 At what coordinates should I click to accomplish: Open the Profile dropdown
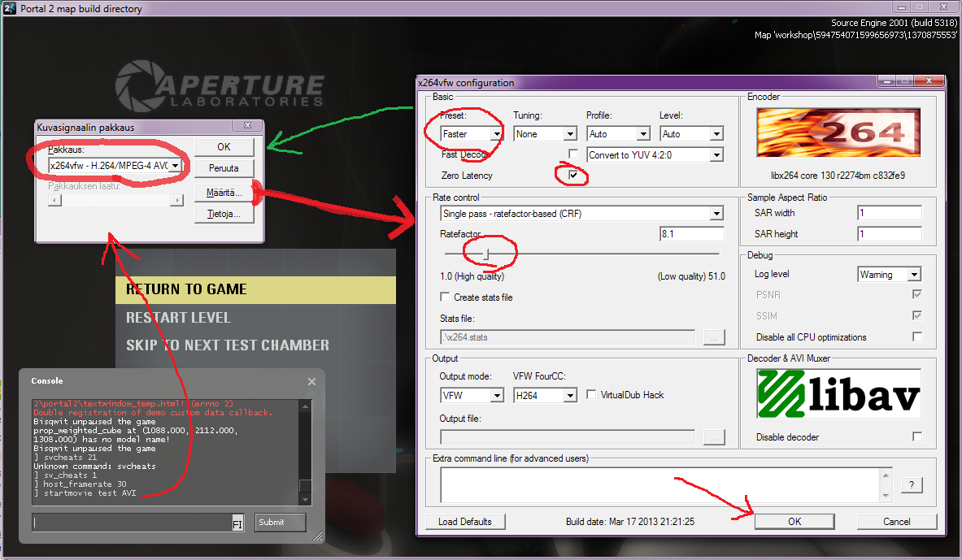(x=618, y=134)
